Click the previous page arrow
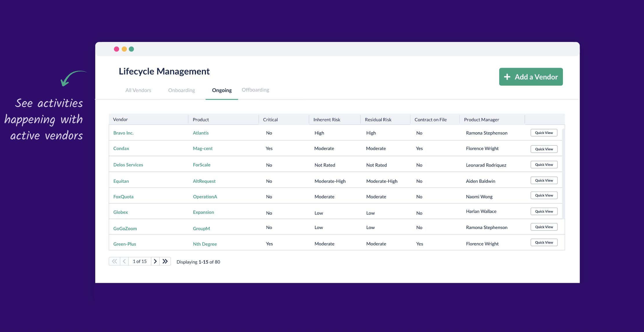The image size is (644, 332). pos(124,261)
